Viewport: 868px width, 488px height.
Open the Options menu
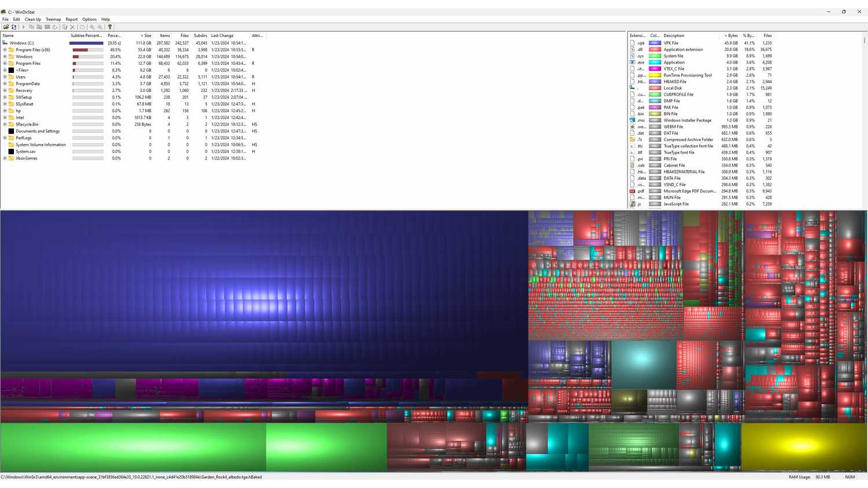[x=90, y=19]
